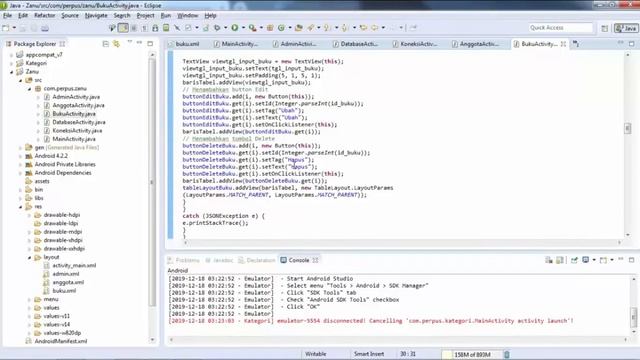Click the garbage collector trash icon
Screen dimensions: 640x360
click(507, 354)
